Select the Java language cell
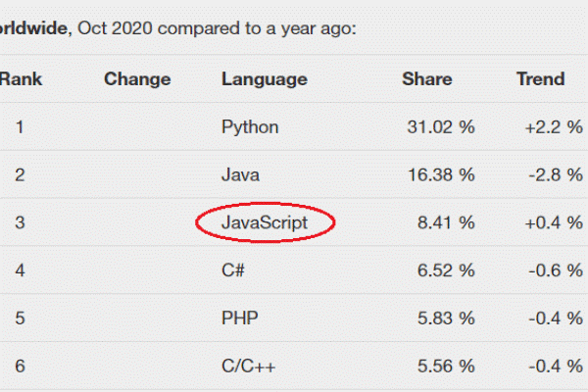 tap(240, 175)
